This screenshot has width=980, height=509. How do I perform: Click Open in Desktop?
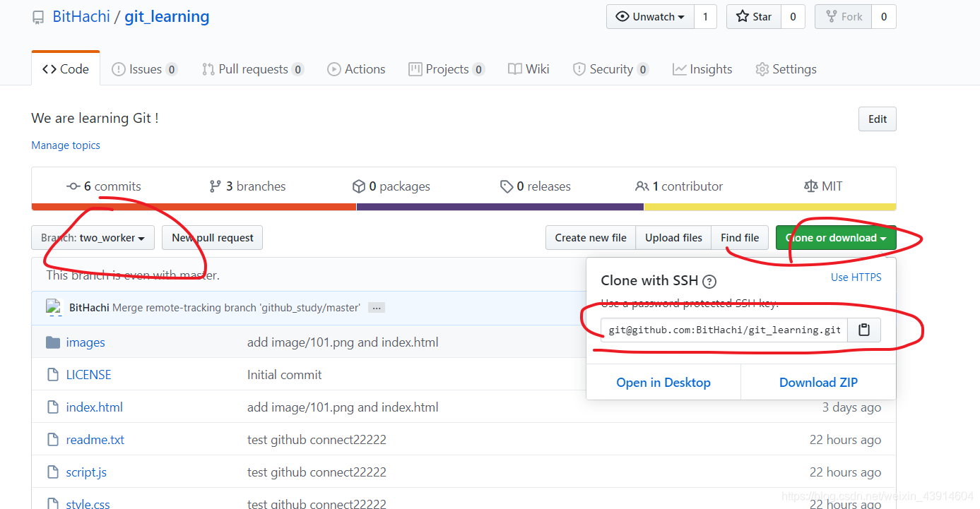tap(663, 383)
